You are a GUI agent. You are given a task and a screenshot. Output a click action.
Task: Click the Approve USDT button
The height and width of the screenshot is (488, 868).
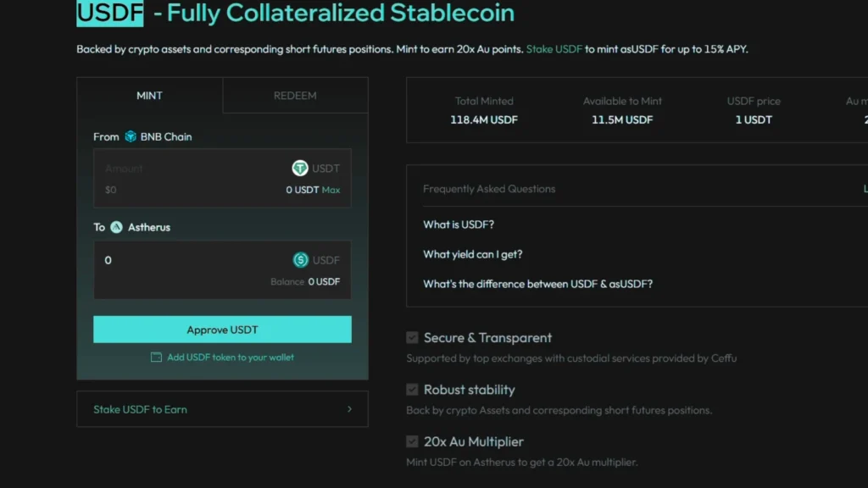pyautogui.click(x=222, y=330)
